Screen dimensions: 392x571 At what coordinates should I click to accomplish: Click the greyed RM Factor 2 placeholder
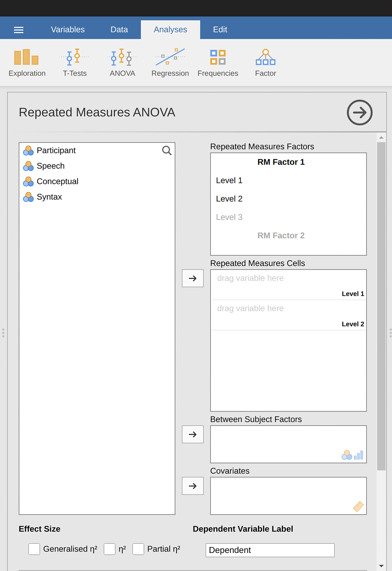pos(281,236)
